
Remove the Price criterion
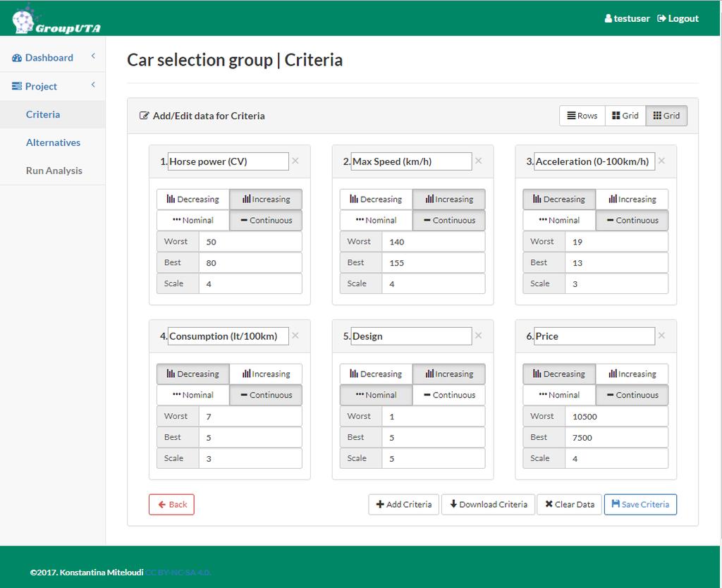pos(661,335)
